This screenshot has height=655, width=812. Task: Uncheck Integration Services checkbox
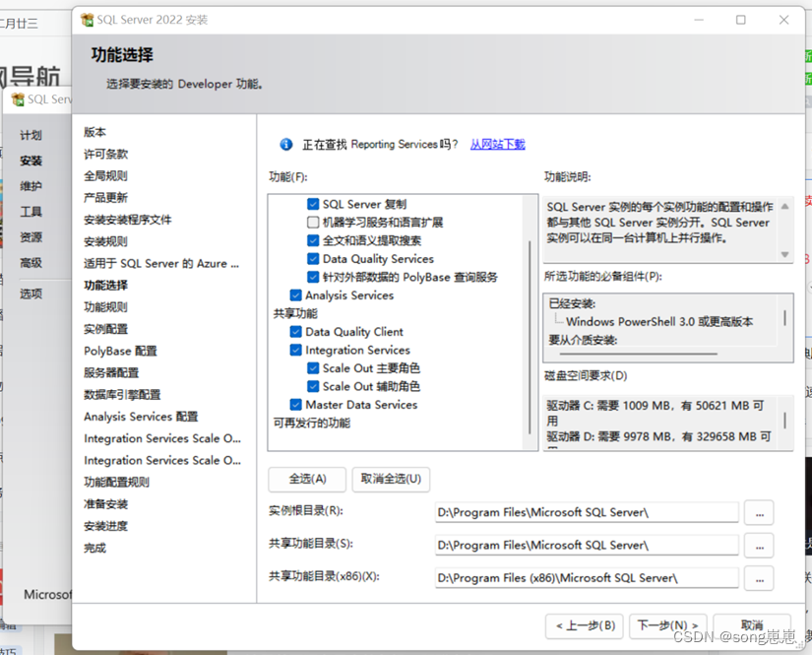[x=295, y=350]
